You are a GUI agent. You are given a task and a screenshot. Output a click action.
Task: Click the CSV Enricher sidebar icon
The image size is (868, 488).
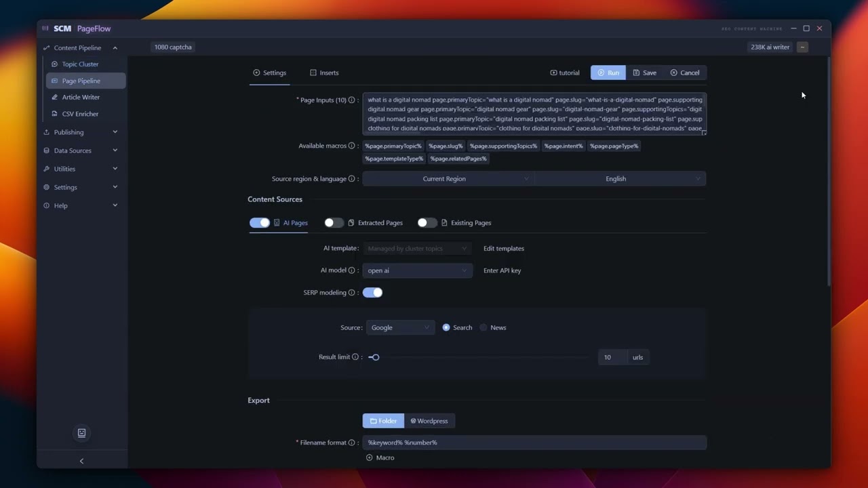[55, 114]
